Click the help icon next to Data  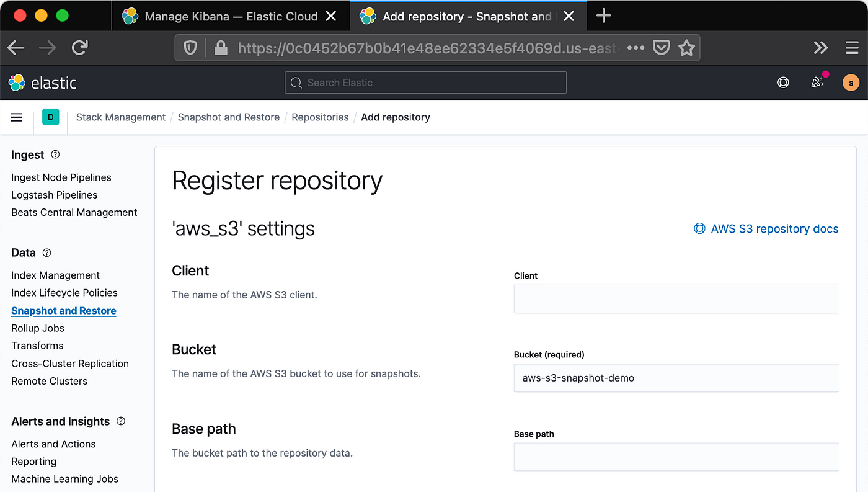47,253
